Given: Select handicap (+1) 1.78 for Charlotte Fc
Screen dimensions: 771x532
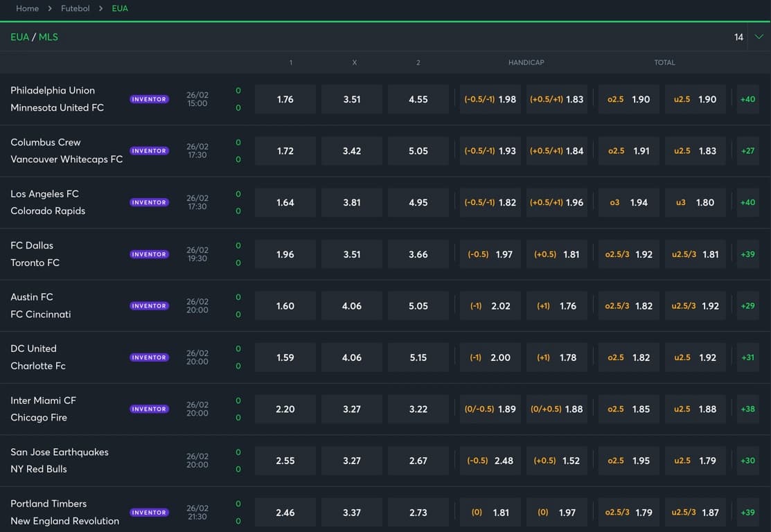Looking at the screenshot, I should point(557,357).
